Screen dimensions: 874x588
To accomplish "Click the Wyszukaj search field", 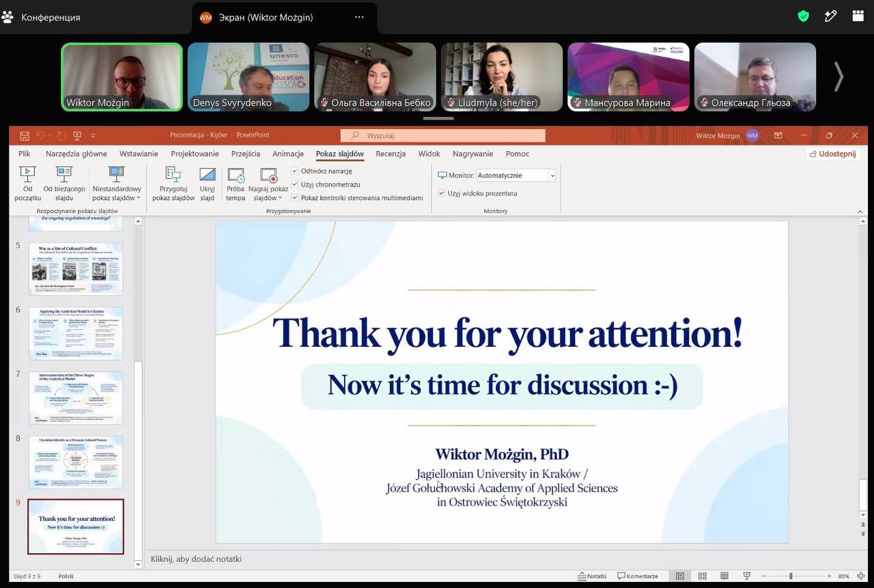I will pyautogui.click(x=442, y=135).
